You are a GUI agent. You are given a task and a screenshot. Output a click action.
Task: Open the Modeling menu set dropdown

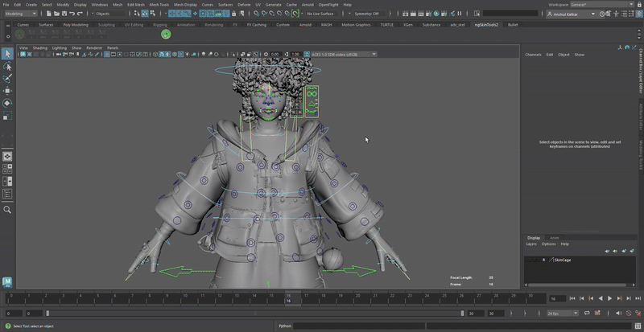pos(22,14)
